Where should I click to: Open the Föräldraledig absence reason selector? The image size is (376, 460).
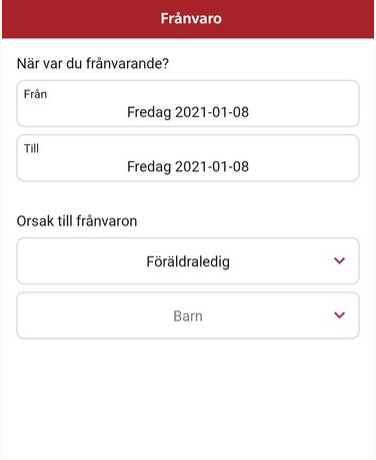pyautogui.click(x=188, y=261)
